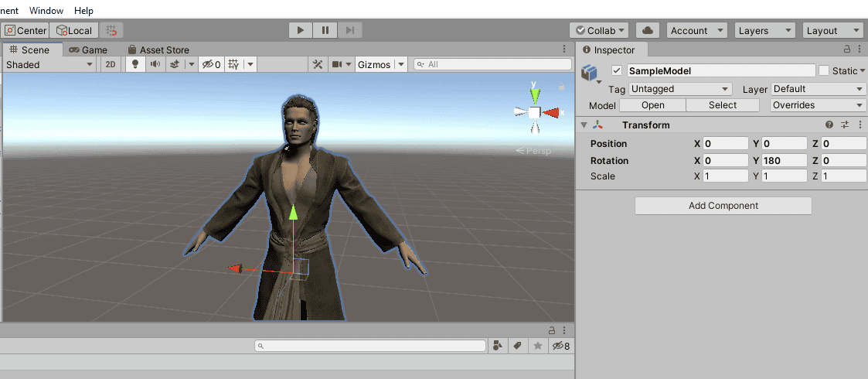This screenshot has height=379, width=868.
Task: Toggle scene effects layers icon
Action: (175, 64)
